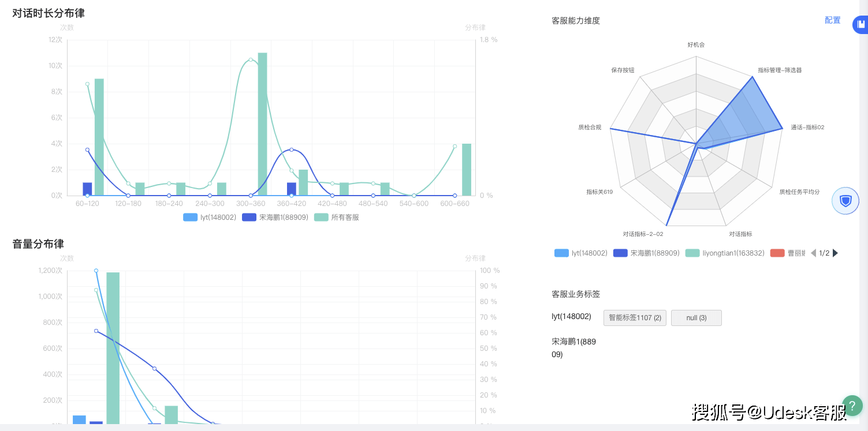Toggle liyongtian1(163832) in radar legend
This screenshot has width=868, height=431.
coord(725,253)
